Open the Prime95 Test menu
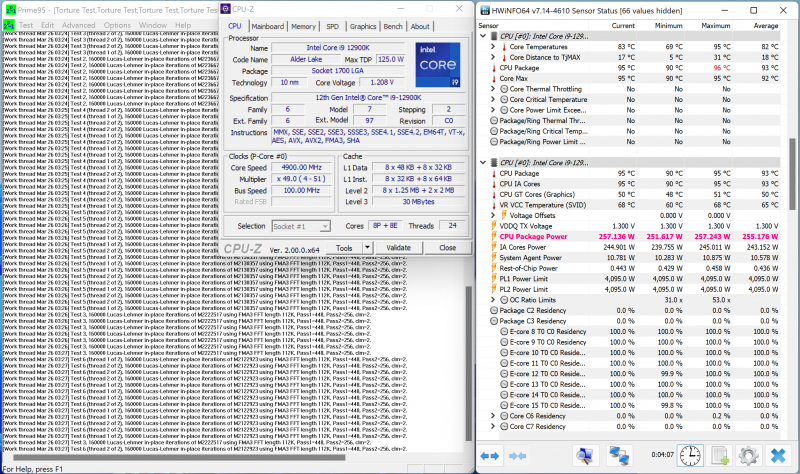The width and height of the screenshot is (800, 474). click(x=26, y=25)
